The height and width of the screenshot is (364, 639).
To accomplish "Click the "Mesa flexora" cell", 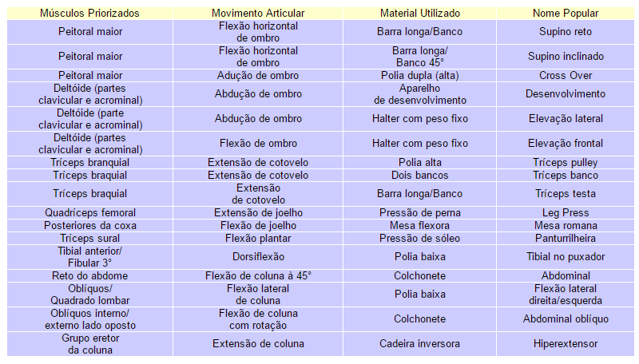I will 419,226.
